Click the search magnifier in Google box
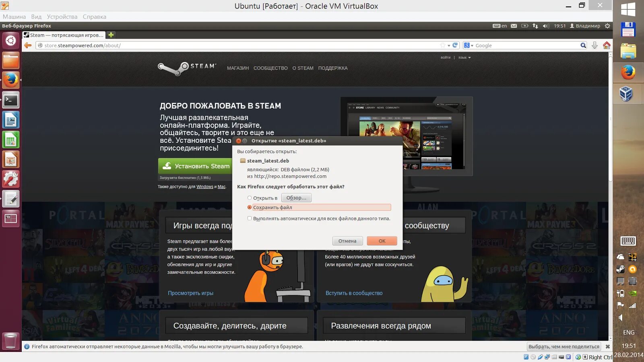This screenshot has width=644, height=362. pyautogui.click(x=583, y=45)
